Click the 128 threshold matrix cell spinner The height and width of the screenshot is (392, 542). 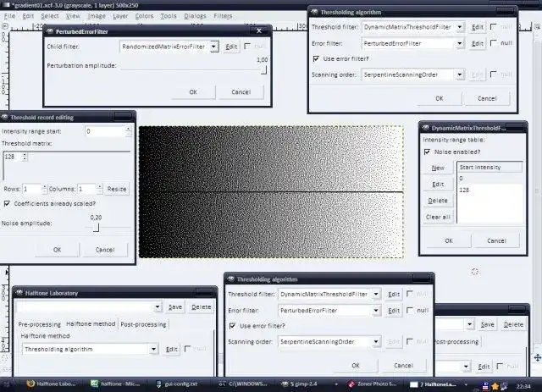click(25, 157)
